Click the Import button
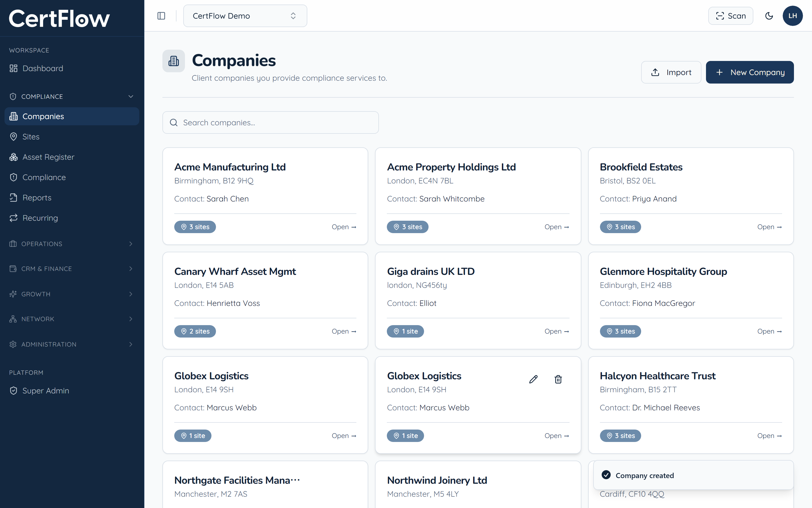The height and width of the screenshot is (508, 812). pyautogui.click(x=671, y=72)
